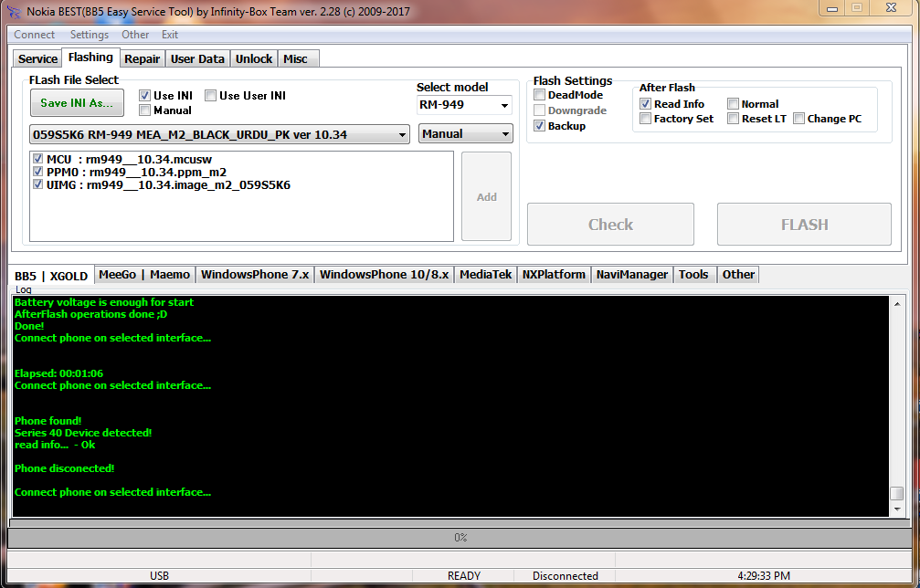Click 'Battery voltage is enough for start' line
The width and height of the screenshot is (920, 588).
tap(104, 302)
